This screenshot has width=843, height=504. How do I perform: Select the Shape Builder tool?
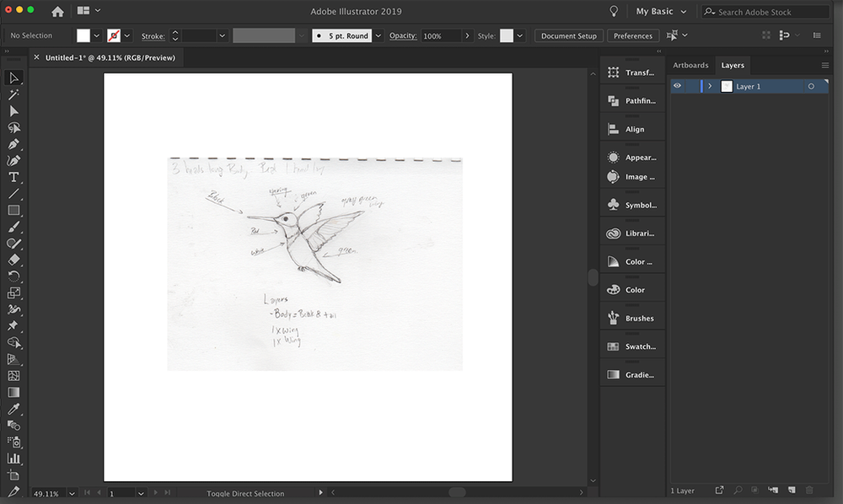(x=13, y=342)
